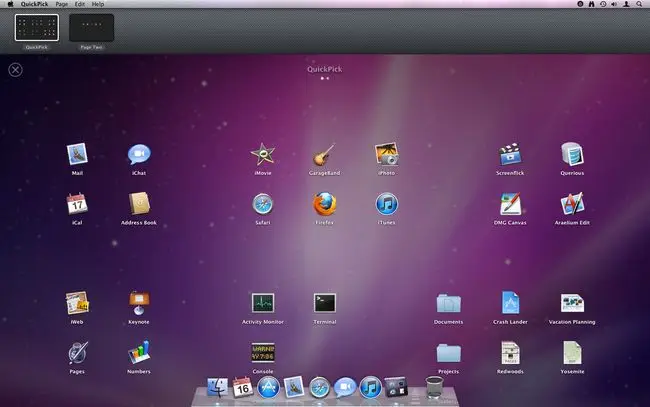Open Address Book icon
Screen dimensions: 650x407
pos(139,204)
